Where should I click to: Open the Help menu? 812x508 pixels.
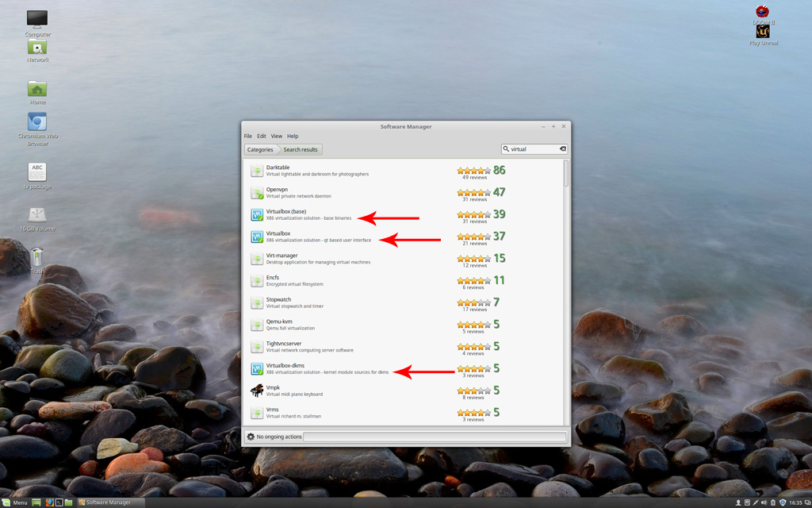pos(293,137)
